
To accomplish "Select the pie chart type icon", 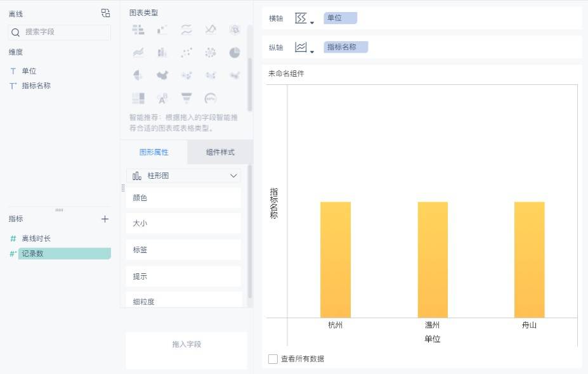I will point(235,52).
